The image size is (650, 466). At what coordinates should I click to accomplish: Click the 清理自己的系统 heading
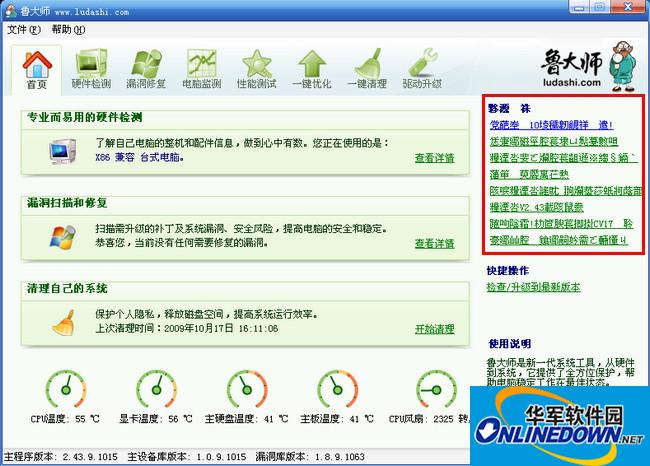67,289
